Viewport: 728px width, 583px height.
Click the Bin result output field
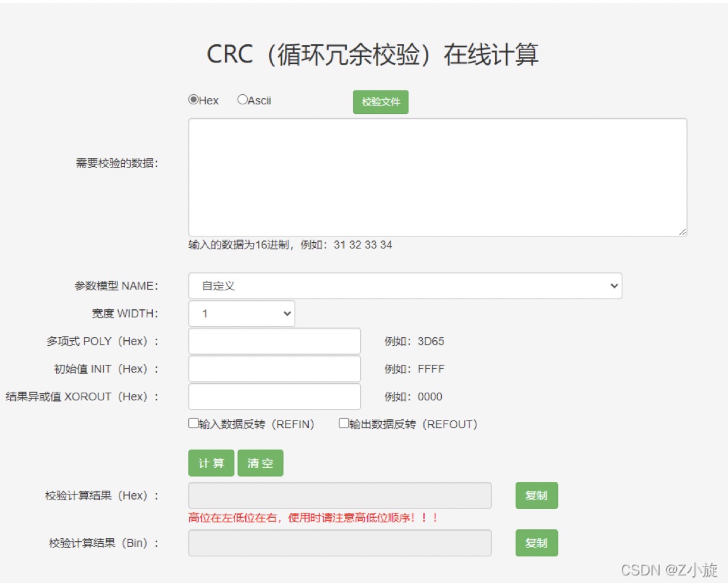339,543
